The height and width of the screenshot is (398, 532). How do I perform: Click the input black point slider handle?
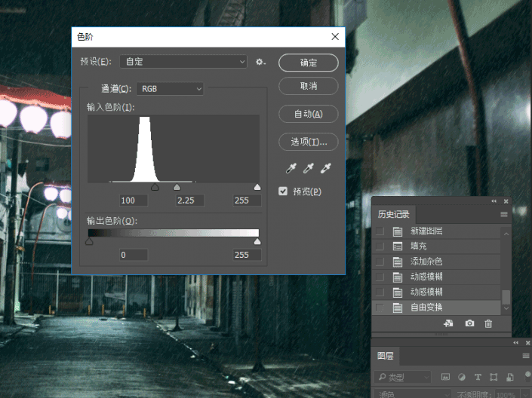[x=155, y=187]
